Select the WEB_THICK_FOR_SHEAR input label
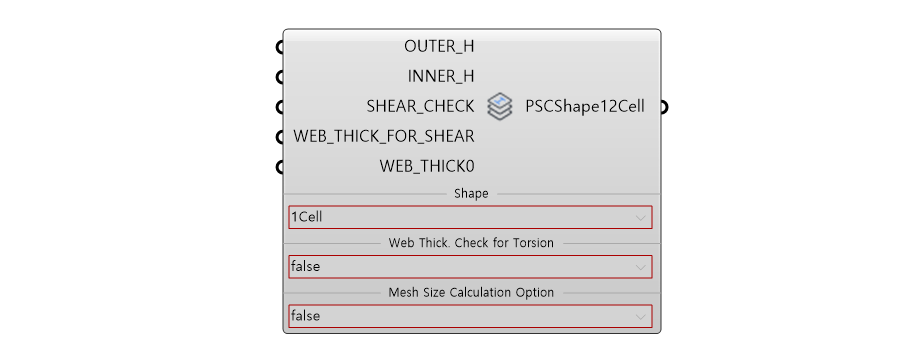The width and height of the screenshot is (921, 360). click(384, 136)
